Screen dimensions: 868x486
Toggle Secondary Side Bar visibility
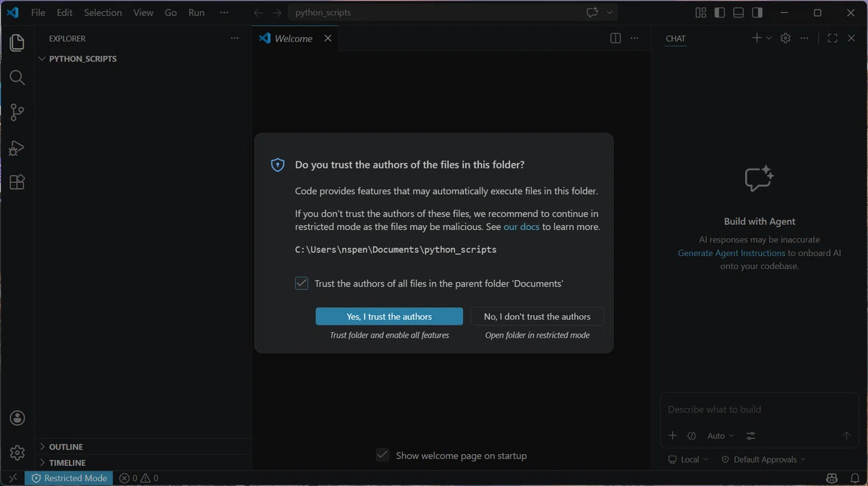[757, 13]
